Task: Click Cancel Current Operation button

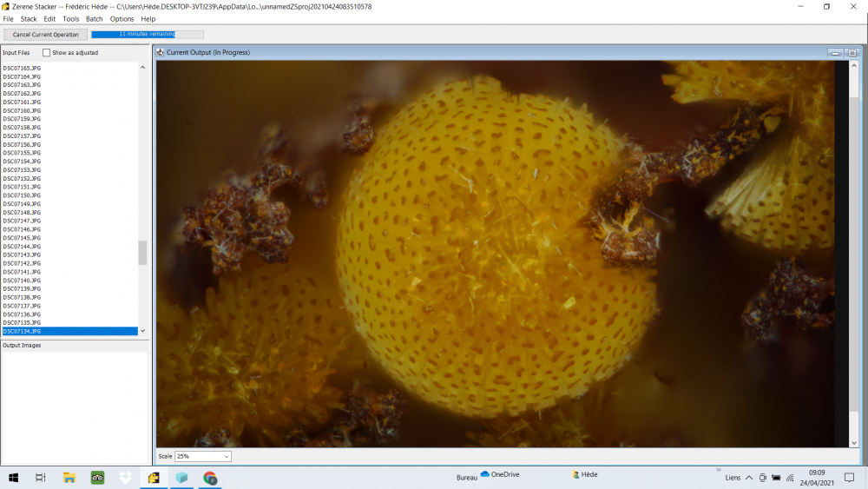Action: click(x=45, y=35)
